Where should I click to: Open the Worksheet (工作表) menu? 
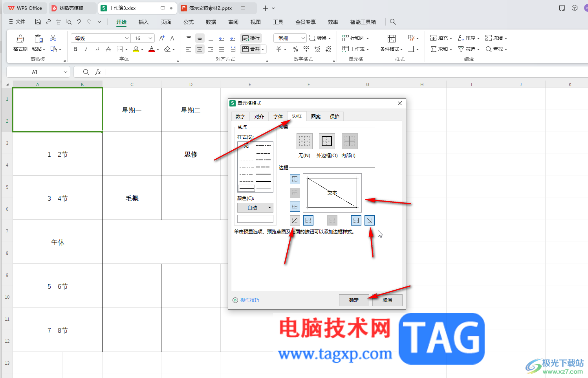click(x=355, y=49)
